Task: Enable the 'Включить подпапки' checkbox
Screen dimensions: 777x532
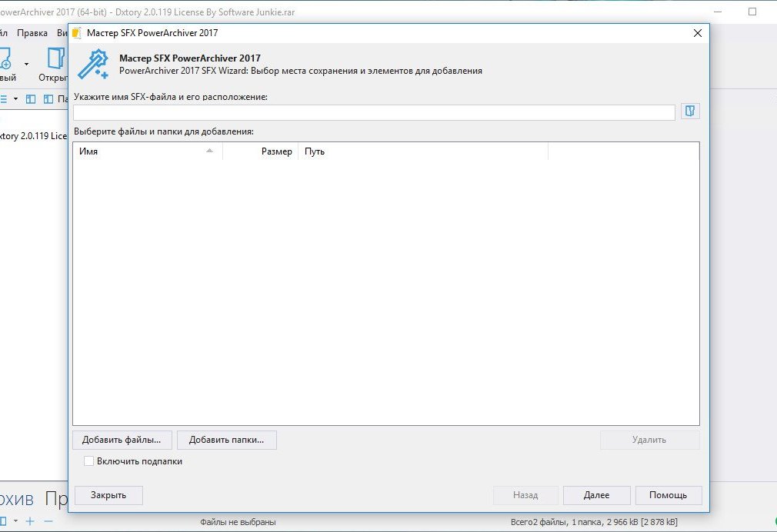Action: tap(88, 461)
